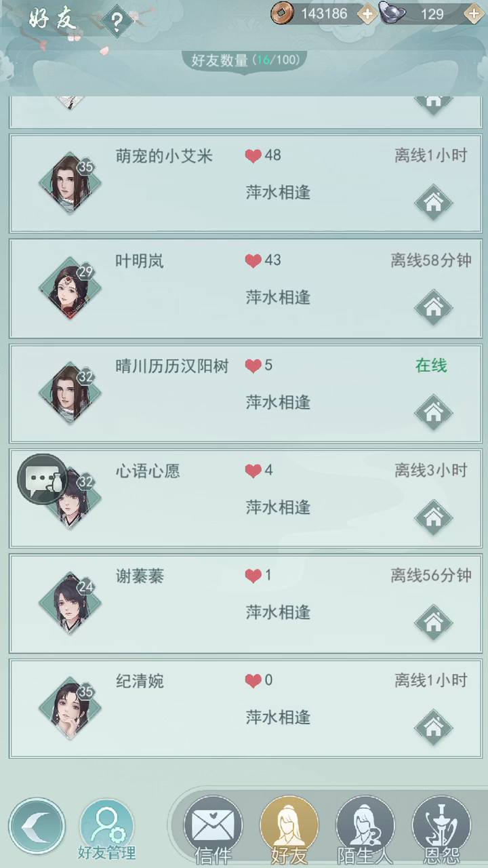The image size is (488, 868).
Task: Open 好友管理 friend management
Action: tap(106, 831)
